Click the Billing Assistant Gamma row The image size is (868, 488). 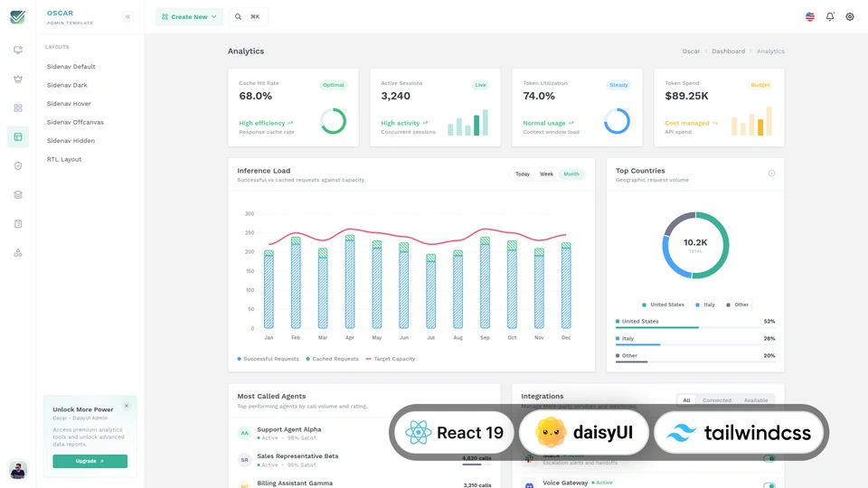pyautogui.click(x=364, y=484)
